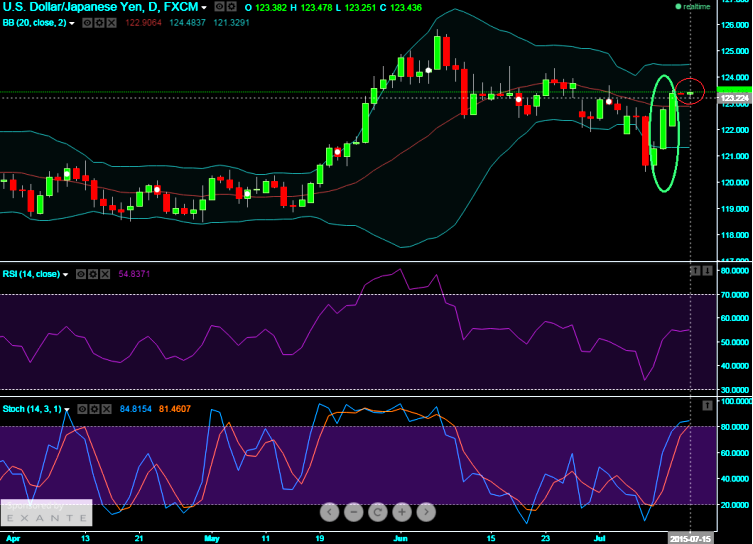The image size is (753, 544).
Task: Expand the BB (20, close, 2) dropdown arrow
Action: click(72, 21)
